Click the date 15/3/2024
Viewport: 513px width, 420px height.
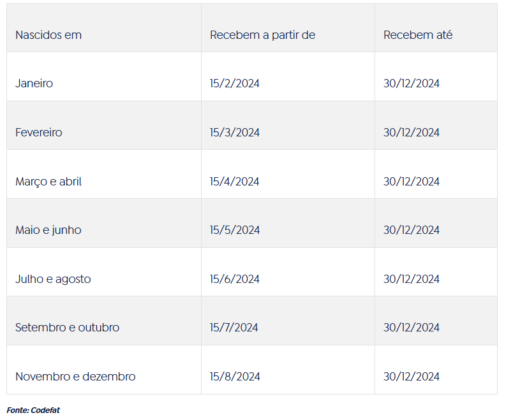235,133
